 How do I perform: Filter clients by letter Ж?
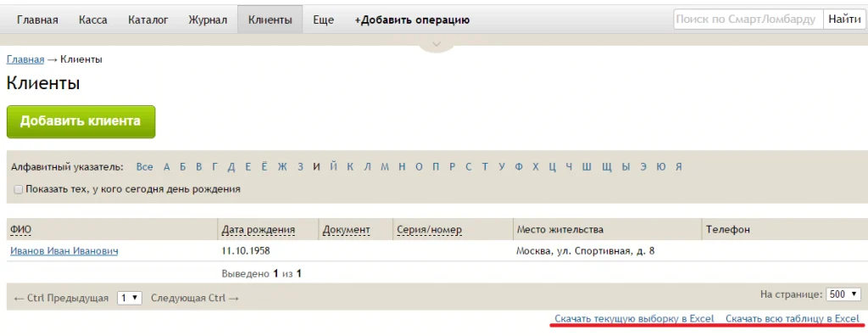click(282, 167)
